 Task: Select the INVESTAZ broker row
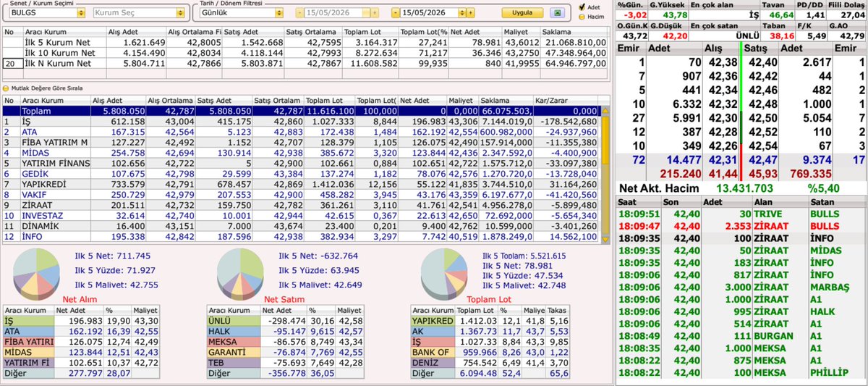[302, 216]
